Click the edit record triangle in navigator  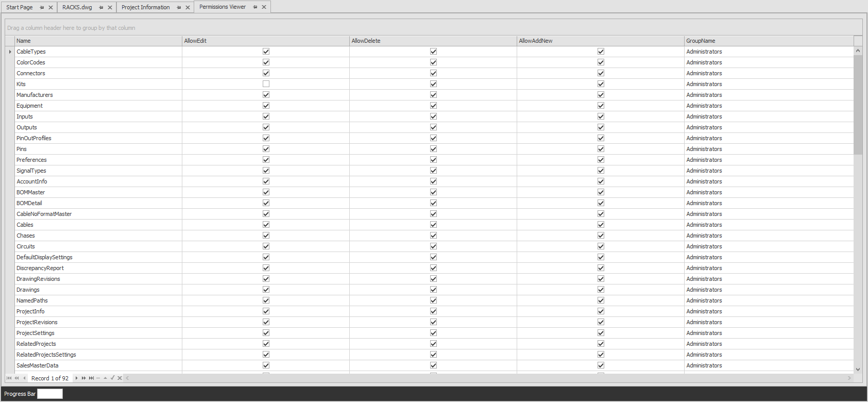point(105,378)
